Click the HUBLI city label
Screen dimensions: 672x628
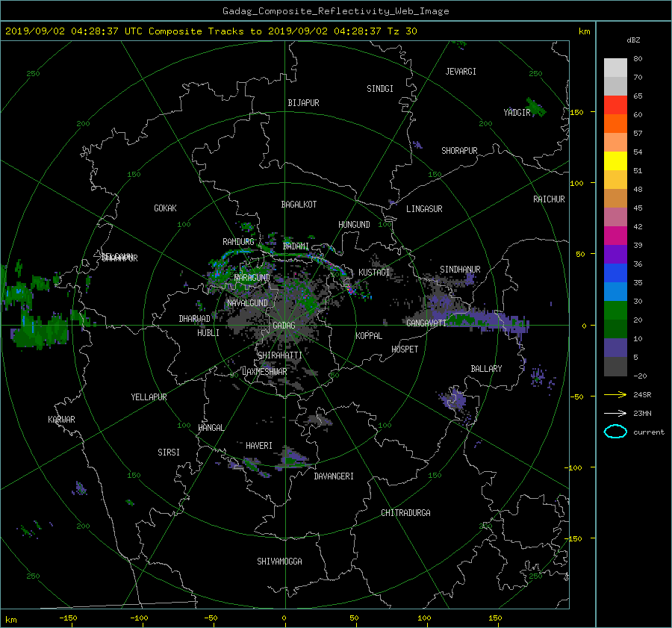coord(208,333)
